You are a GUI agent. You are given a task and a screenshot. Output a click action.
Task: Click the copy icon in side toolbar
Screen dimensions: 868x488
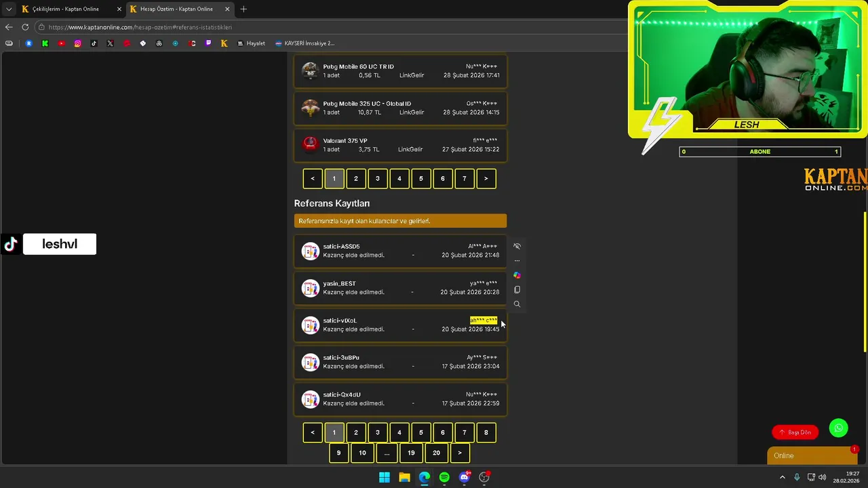517,289
